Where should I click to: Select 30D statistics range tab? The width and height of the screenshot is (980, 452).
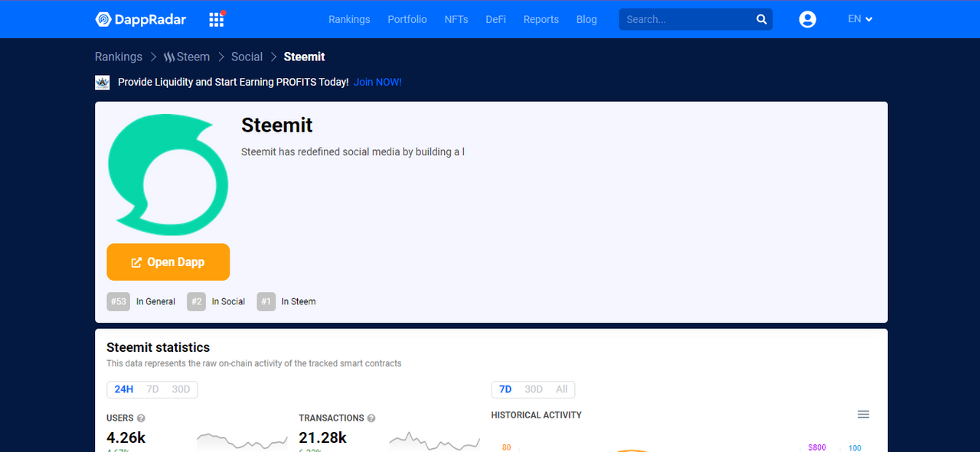[181, 389]
